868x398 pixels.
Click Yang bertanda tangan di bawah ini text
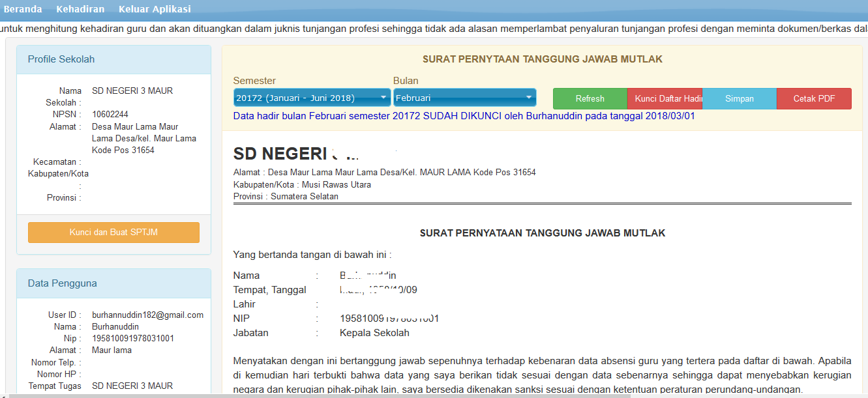(312, 255)
